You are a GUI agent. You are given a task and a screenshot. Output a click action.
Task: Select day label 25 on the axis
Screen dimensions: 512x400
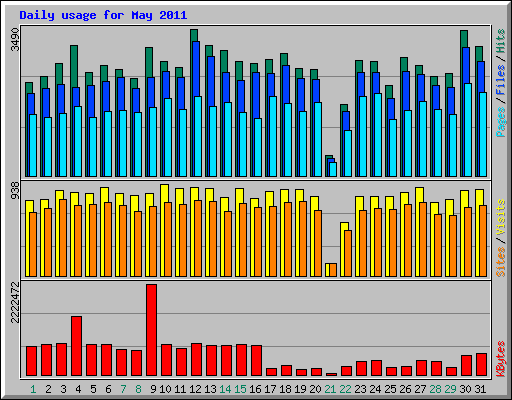click(390, 389)
